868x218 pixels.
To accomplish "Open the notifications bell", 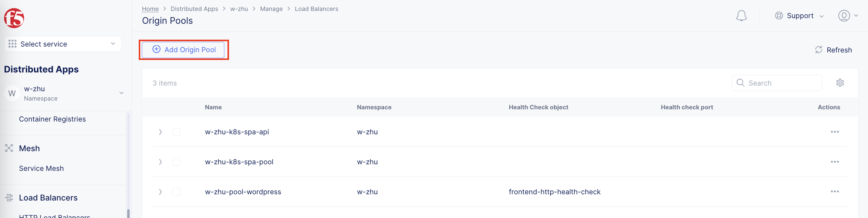I will pyautogui.click(x=741, y=16).
